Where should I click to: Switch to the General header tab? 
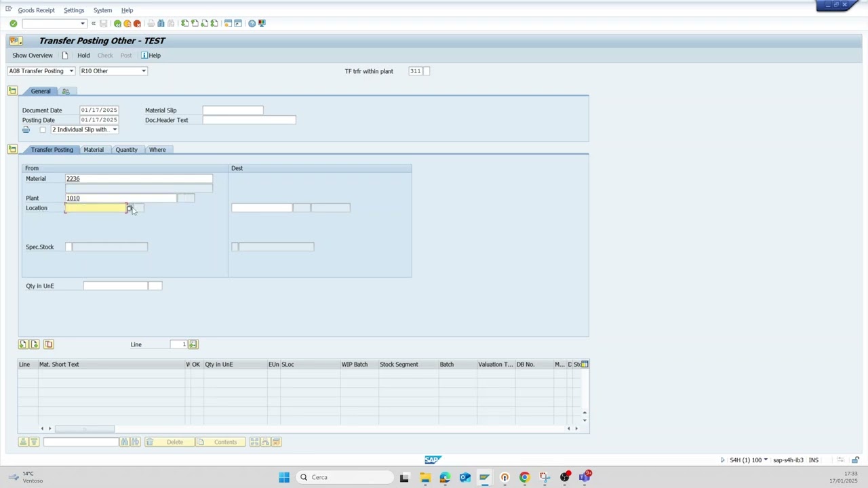[x=40, y=91]
